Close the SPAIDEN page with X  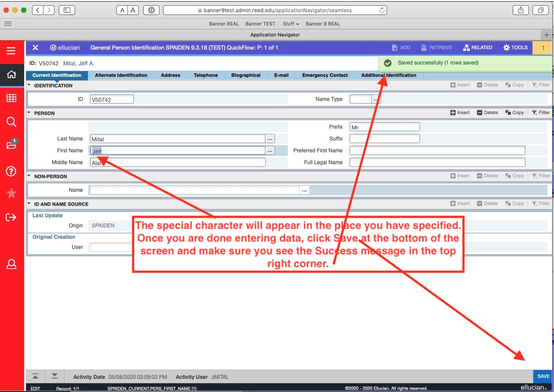click(x=35, y=47)
